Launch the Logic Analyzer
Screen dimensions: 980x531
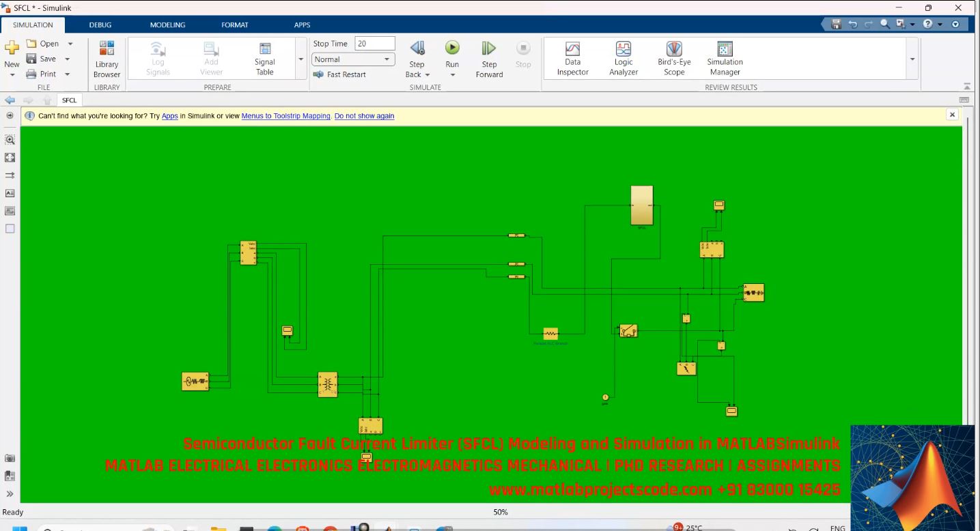point(622,57)
